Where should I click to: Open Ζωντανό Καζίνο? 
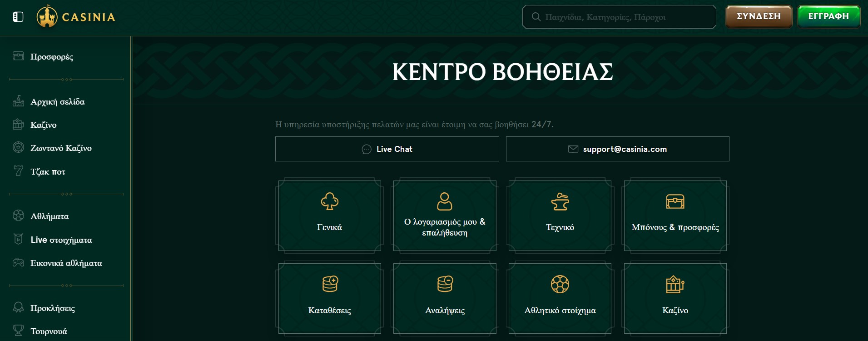point(61,148)
